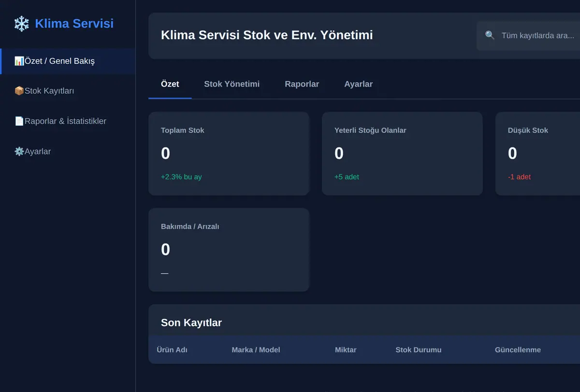Click the +2.3% bu ay text

coord(181,177)
